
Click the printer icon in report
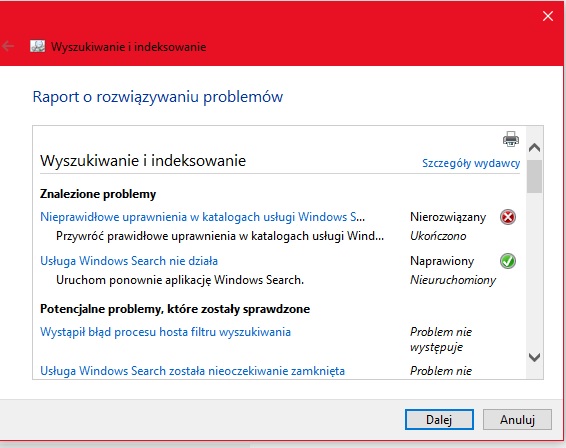pyautogui.click(x=511, y=139)
